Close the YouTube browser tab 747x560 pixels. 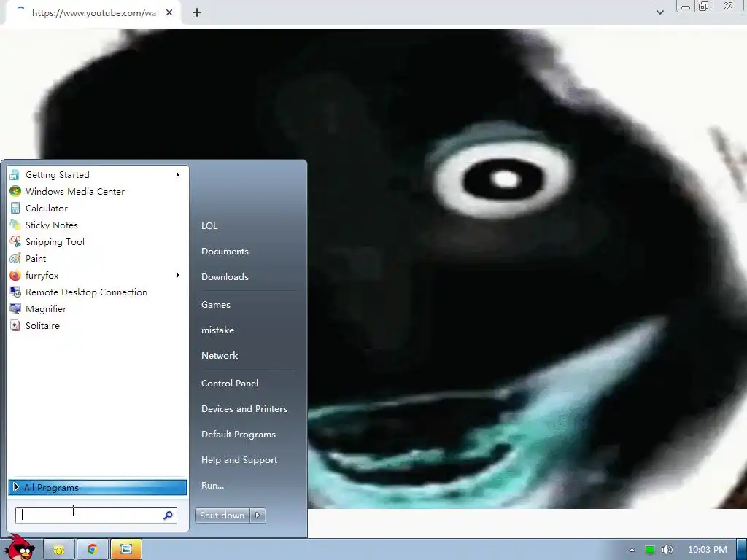pos(169,13)
